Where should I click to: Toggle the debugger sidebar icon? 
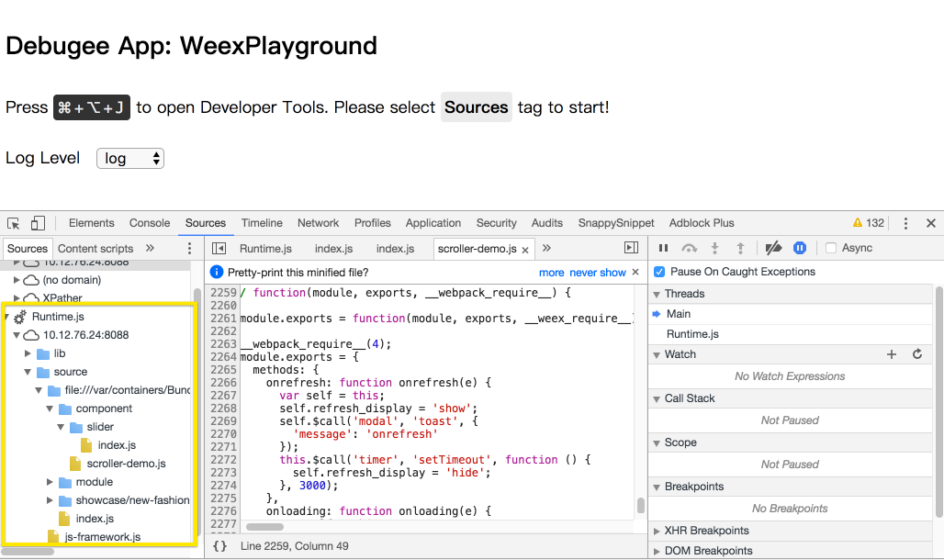point(631,248)
